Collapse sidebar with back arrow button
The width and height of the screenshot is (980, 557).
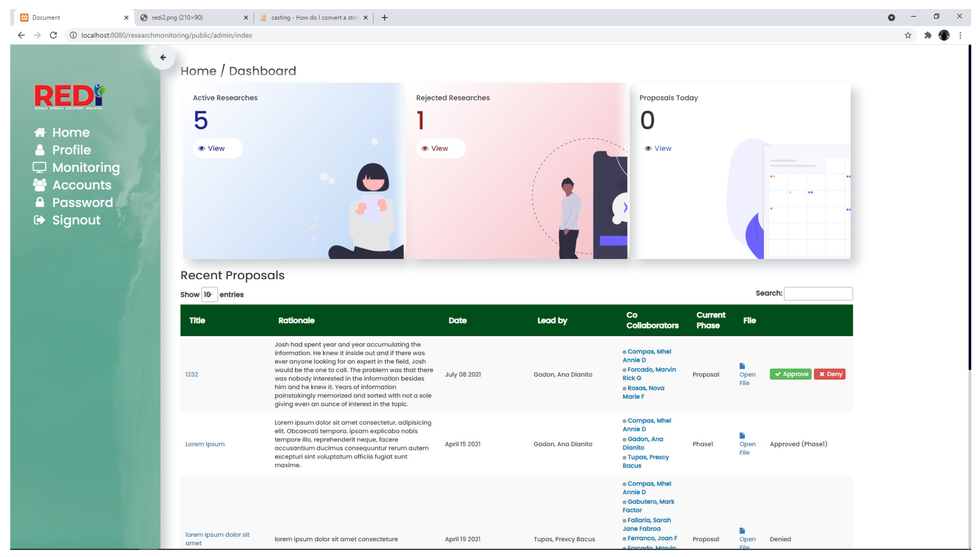[x=163, y=57]
